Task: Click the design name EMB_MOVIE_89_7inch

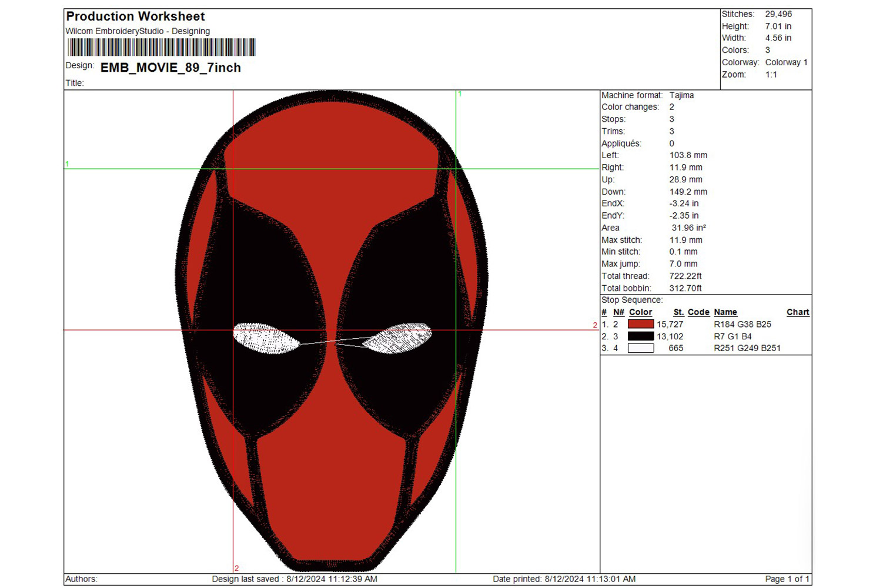Action: click(170, 68)
